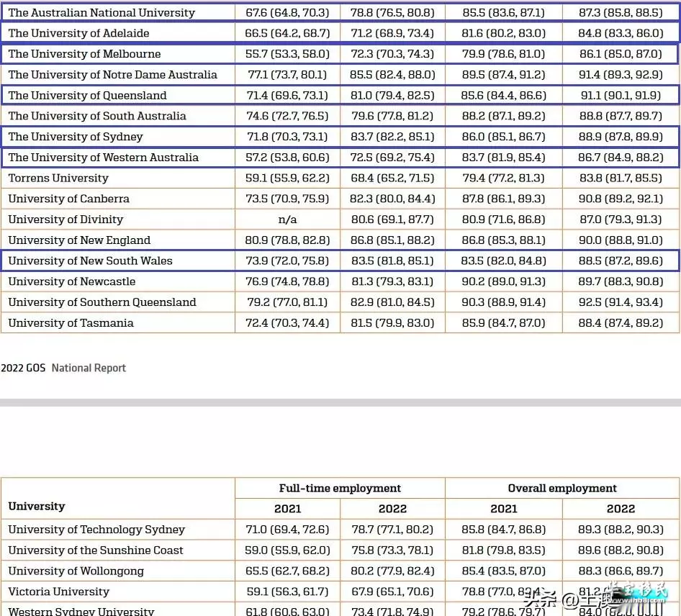The width and height of the screenshot is (681, 616).
Task: Click the Full-time employment column header
Action: [340, 489]
